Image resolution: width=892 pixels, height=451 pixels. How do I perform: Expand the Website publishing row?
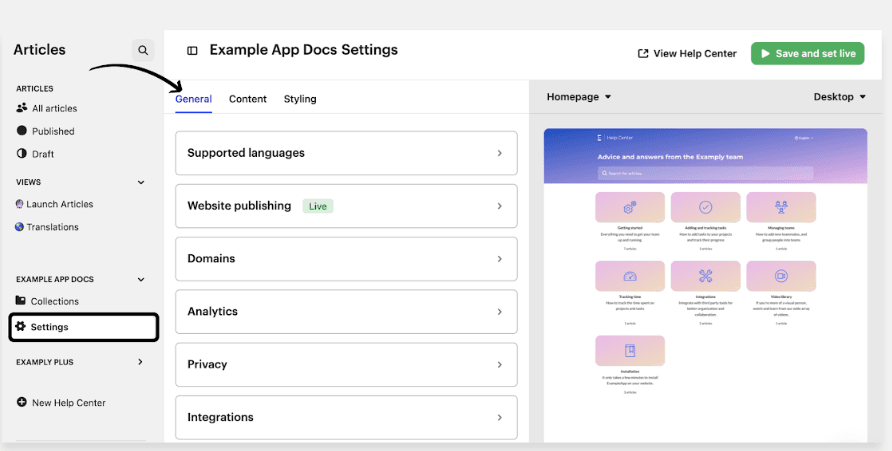point(346,206)
